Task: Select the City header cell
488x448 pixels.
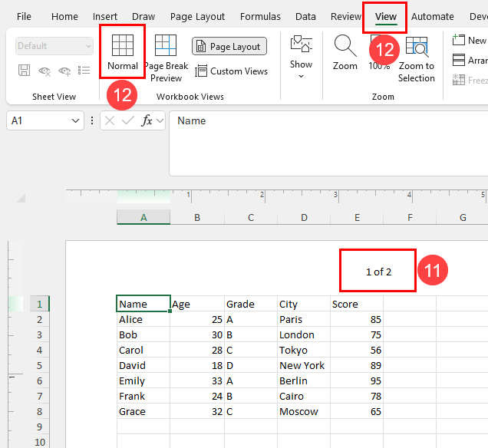Action: [x=304, y=304]
